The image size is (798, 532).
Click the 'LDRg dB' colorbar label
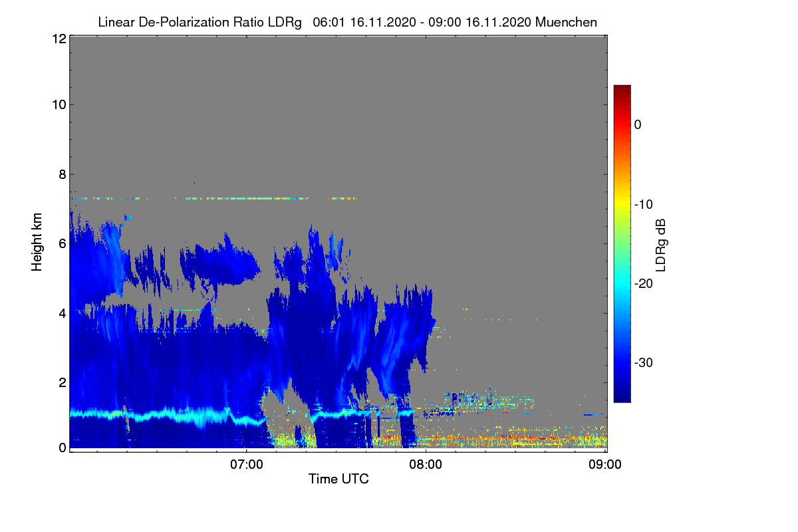click(x=661, y=245)
